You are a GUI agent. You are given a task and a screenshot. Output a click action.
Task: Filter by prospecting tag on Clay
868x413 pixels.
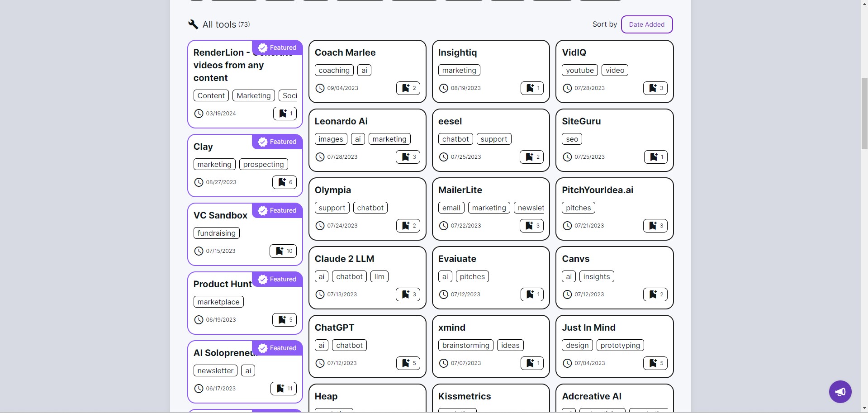[264, 164]
